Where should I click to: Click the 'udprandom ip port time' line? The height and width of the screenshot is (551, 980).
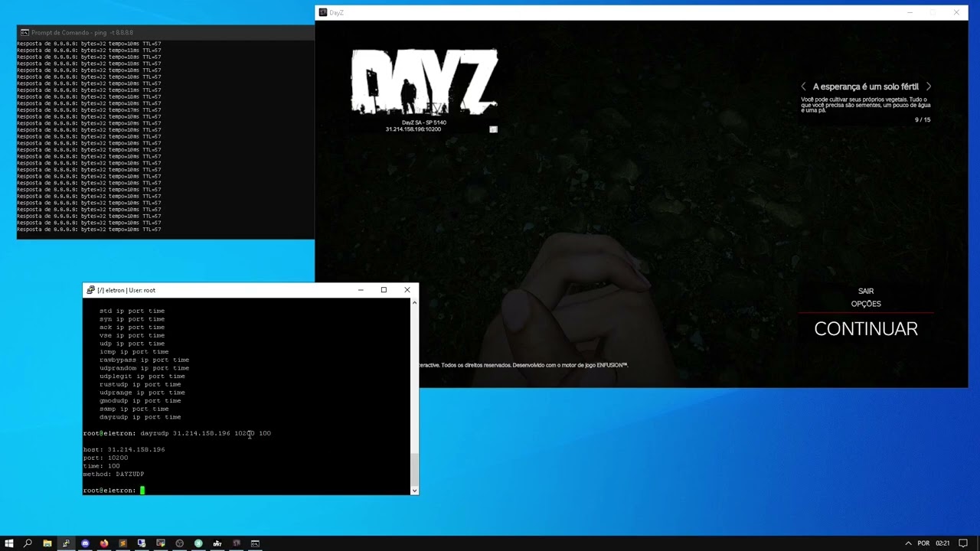[144, 368]
